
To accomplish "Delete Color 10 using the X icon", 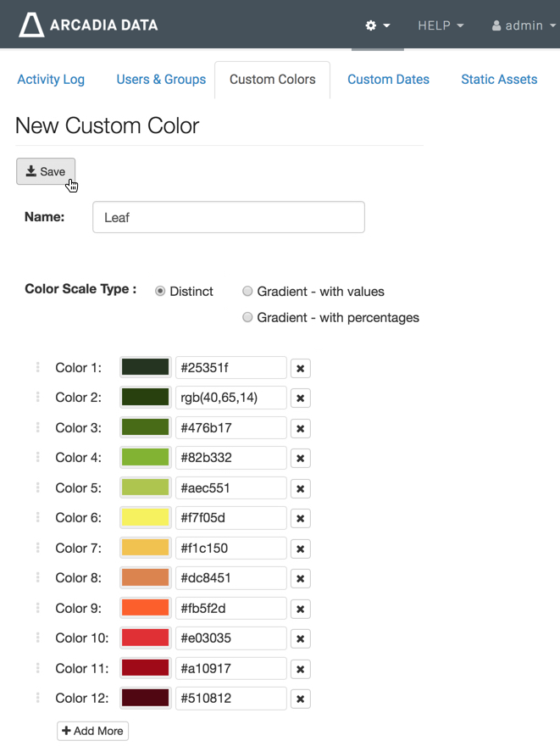I will click(x=300, y=638).
